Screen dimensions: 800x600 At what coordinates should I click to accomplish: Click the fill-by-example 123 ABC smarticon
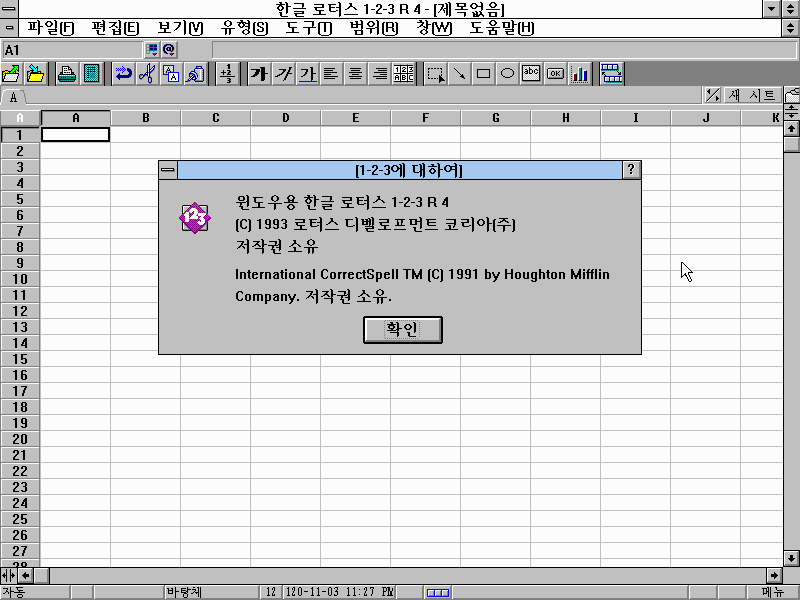(x=403, y=74)
